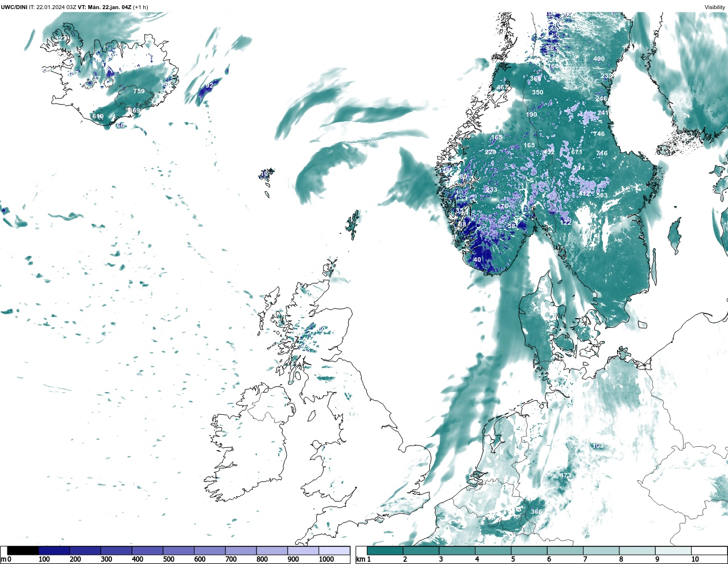Click the '3' tick on the km legend
The height and width of the screenshot is (564, 728).
[x=441, y=559]
